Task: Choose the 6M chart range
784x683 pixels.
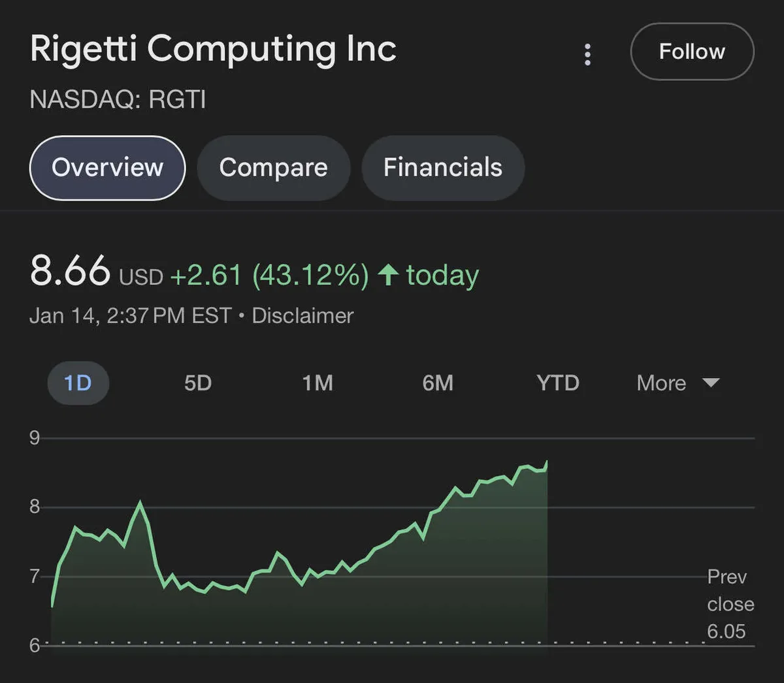Action: (x=438, y=383)
